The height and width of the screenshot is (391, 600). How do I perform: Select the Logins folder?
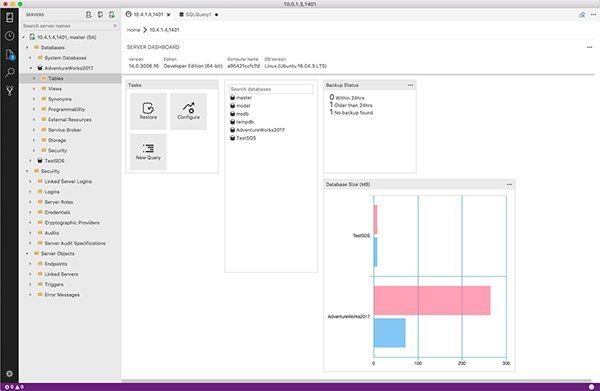coord(52,192)
